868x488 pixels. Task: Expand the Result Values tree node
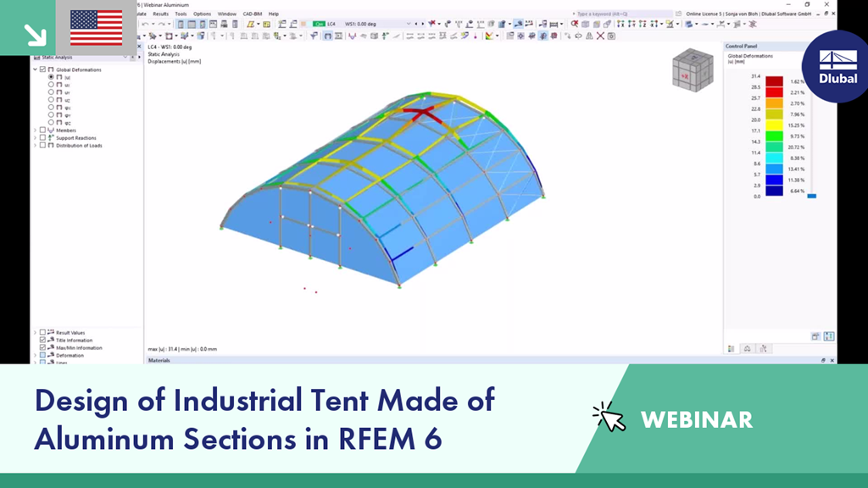(35, 332)
